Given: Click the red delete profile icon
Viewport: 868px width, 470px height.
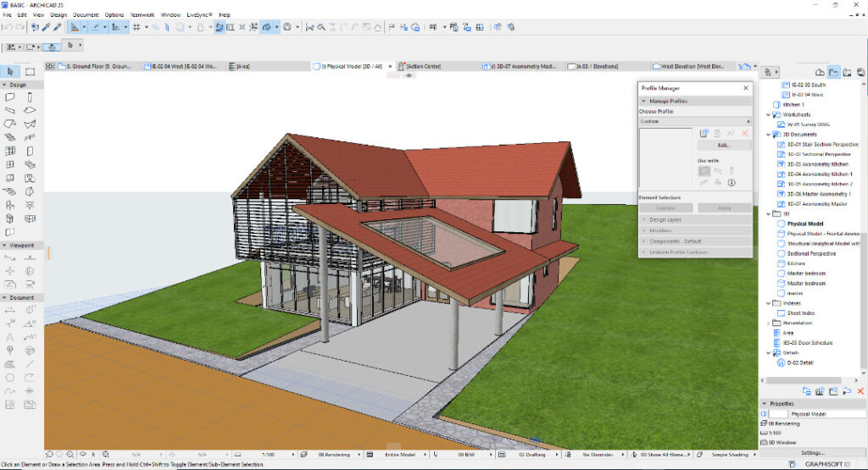Looking at the screenshot, I should click(x=745, y=133).
